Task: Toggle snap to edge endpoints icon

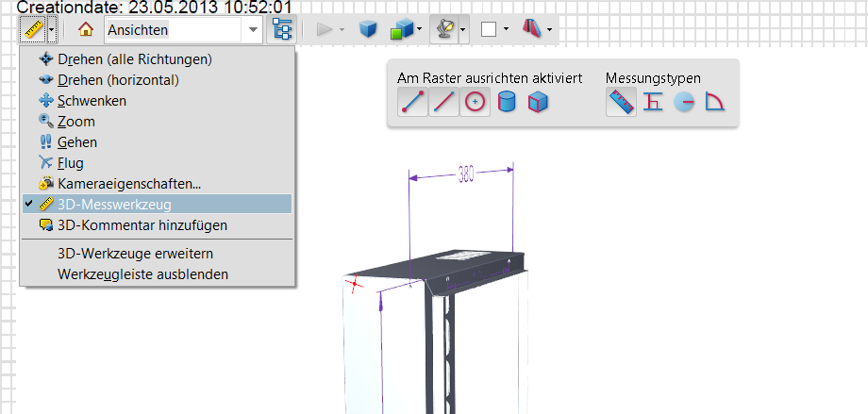Action: coord(413,103)
